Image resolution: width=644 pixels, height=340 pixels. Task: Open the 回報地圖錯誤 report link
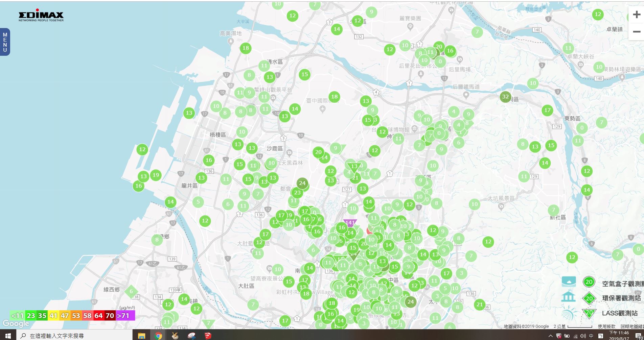pyautogui.click(x=632, y=326)
